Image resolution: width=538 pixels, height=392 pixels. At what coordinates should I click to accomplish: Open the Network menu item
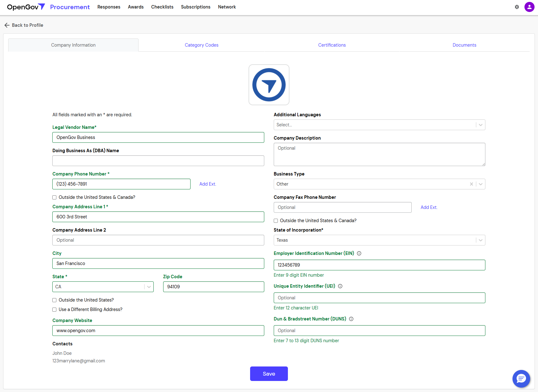click(x=227, y=7)
